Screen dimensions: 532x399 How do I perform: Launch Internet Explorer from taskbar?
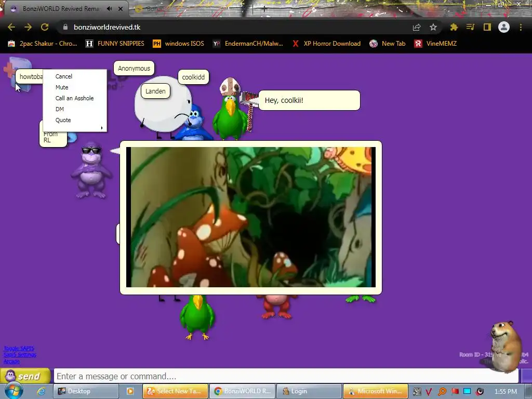[42, 391]
